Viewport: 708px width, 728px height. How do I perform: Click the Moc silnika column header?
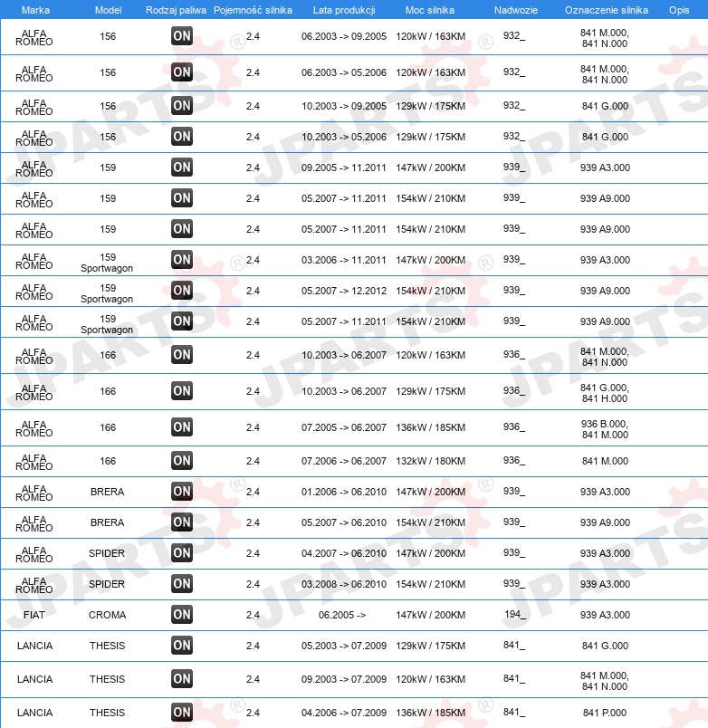tap(430, 10)
